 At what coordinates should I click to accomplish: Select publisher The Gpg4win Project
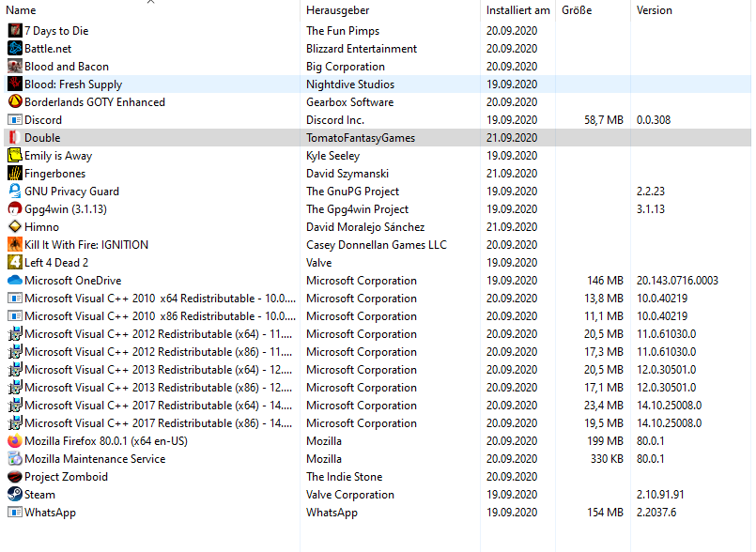coord(357,209)
